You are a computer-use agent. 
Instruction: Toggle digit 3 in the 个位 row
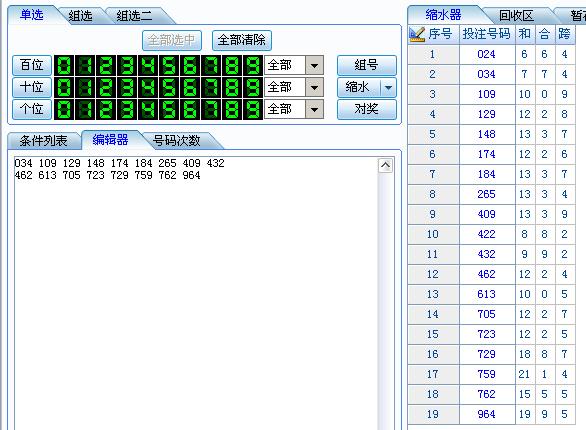pyautogui.click(x=127, y=110)
